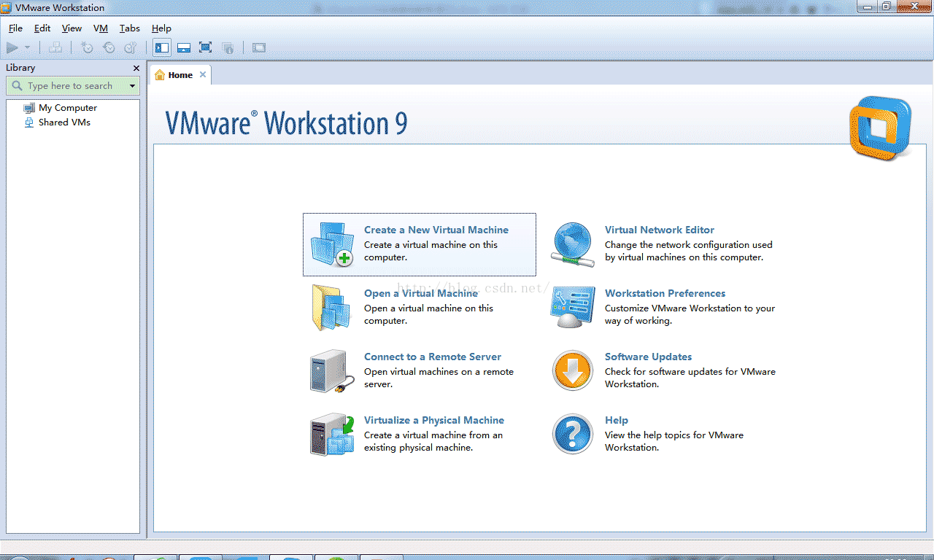
Task: Open the power options dropdown arrow
Action: (28, 48)
